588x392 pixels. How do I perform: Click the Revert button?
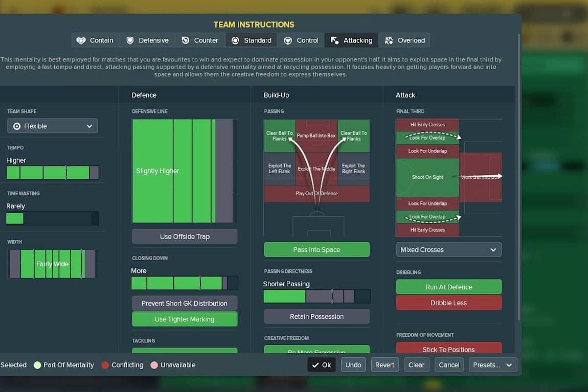point(385,365)
